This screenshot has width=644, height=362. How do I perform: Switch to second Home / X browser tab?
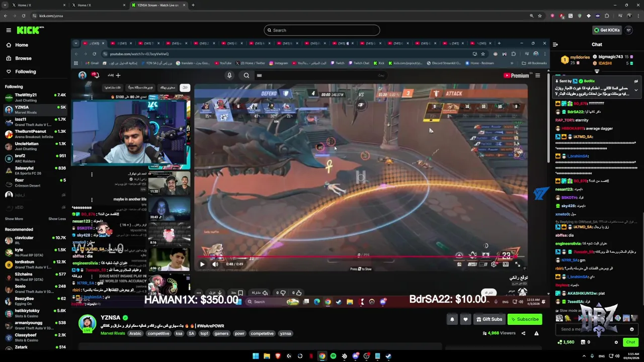98,5
